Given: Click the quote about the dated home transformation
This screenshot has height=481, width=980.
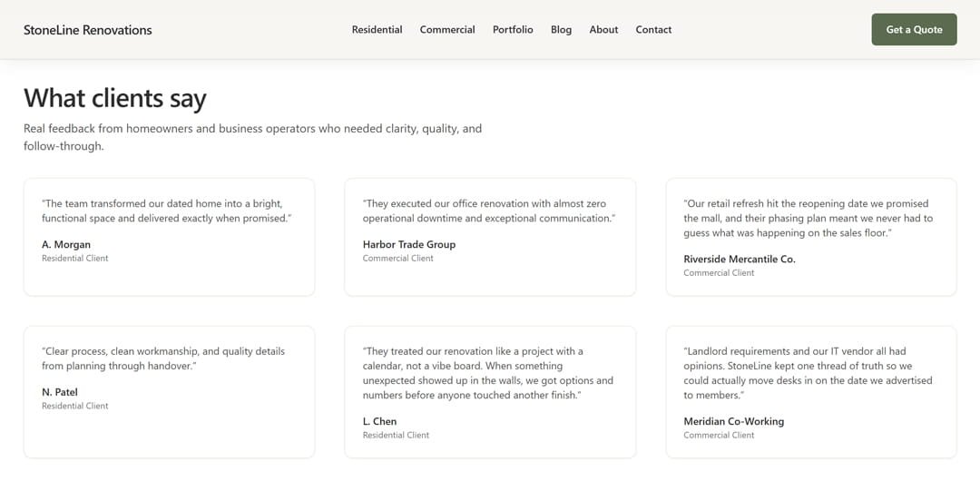Looking at the screenshot, I should [x=167, y=211].
